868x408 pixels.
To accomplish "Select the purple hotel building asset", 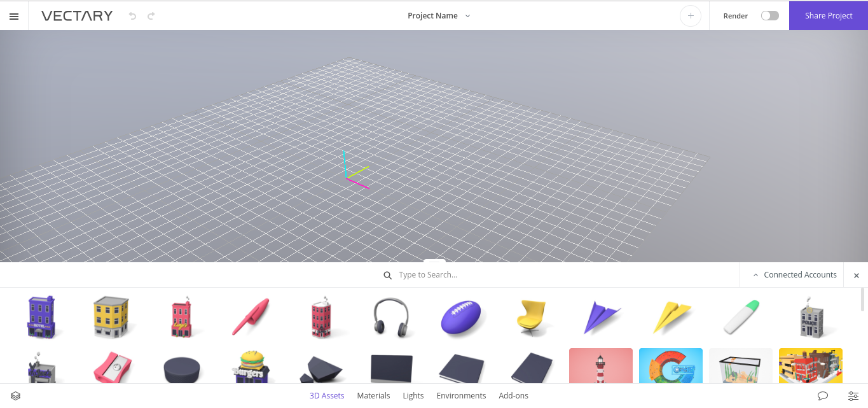I will 42,316.
